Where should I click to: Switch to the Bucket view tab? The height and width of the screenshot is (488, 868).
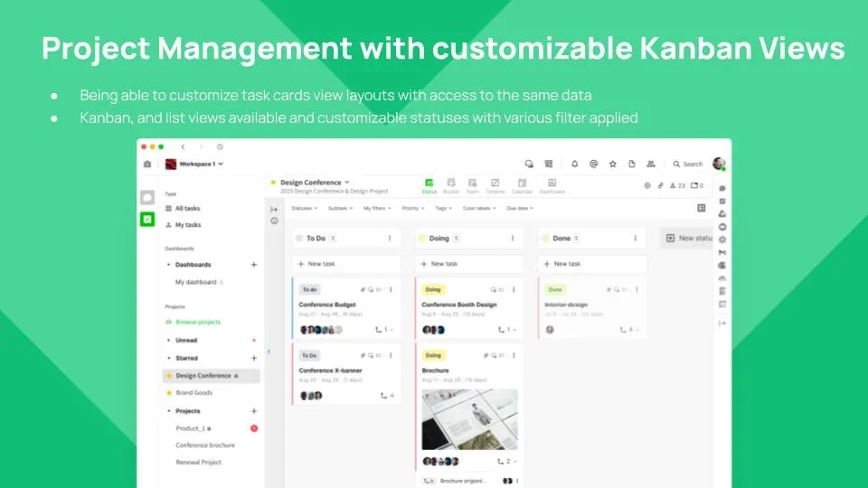click(x=451, y=186)
